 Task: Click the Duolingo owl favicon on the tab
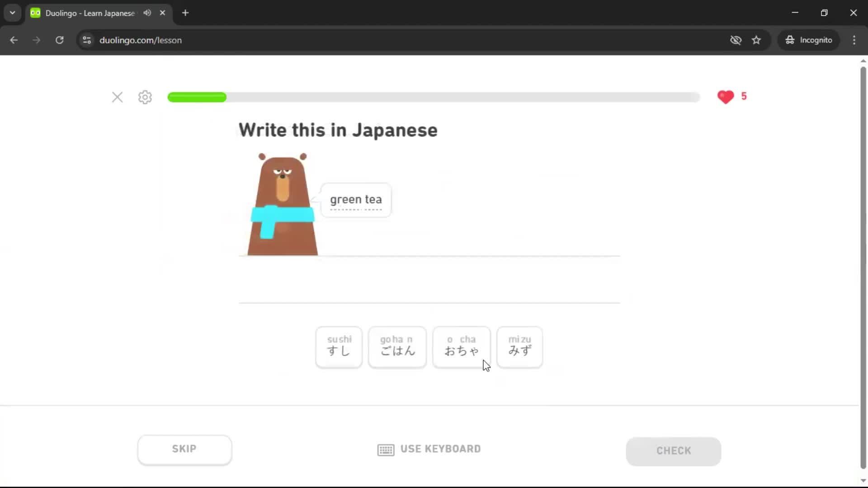tap(35, 13)
